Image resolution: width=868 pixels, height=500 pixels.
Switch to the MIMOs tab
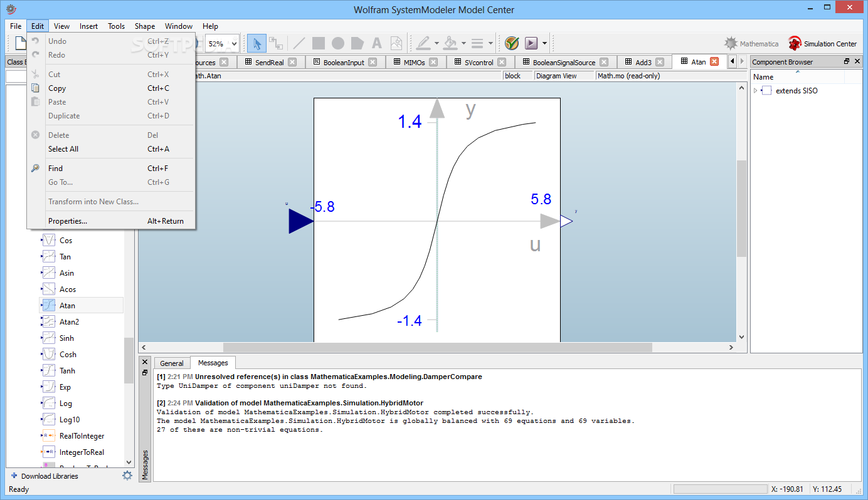[415, 62]
